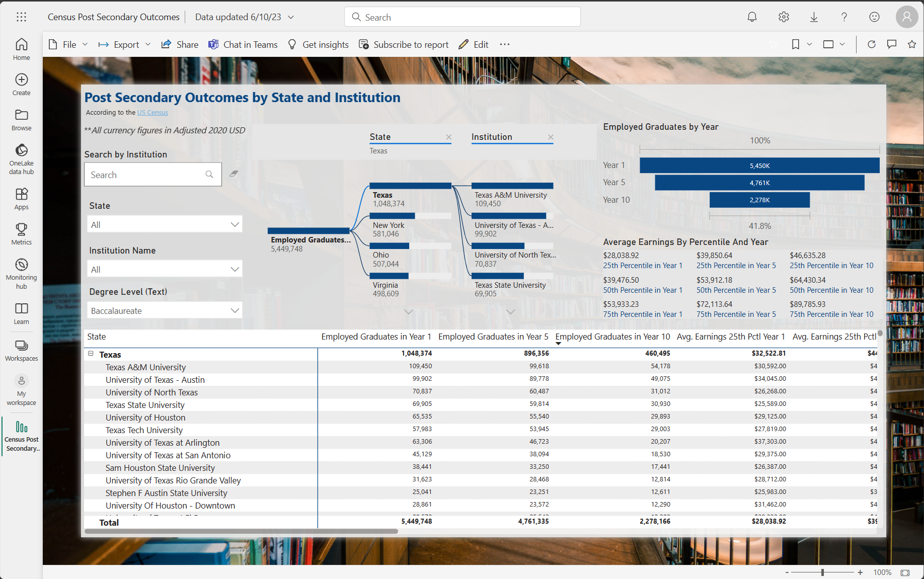Clear search with the eraser icon

234,174
